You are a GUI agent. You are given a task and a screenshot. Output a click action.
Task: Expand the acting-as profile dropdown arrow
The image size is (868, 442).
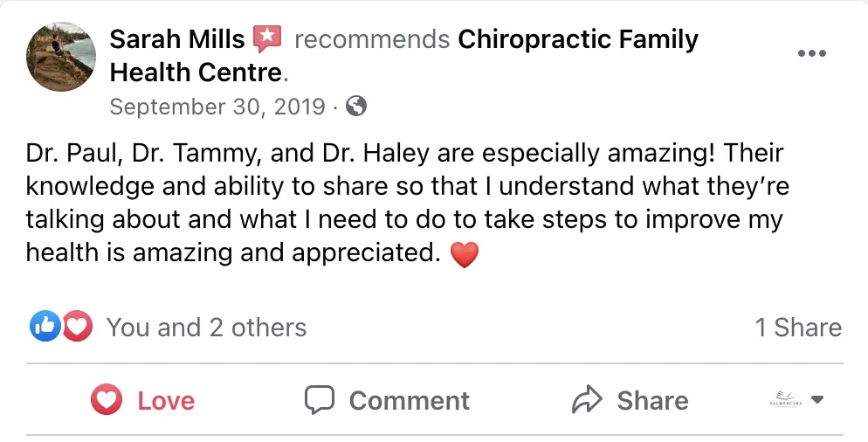pyautogui.click(x=817, y=399)
